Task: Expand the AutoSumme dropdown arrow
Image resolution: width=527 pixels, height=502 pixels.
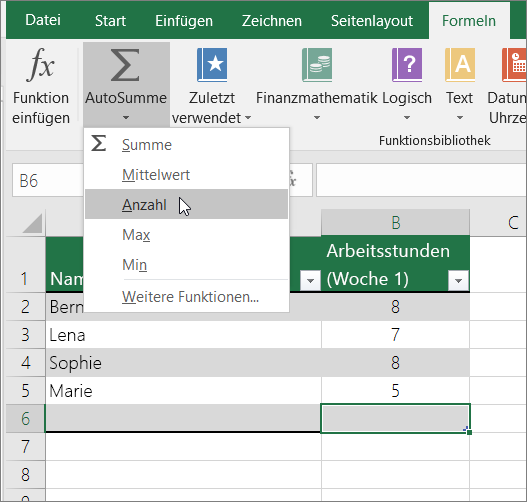Action: (x=126, y=118)
